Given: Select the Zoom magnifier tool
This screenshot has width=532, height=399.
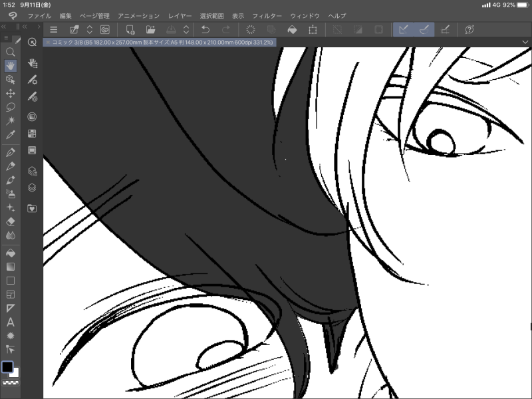Looking at the screenshot, I should 11,52.
